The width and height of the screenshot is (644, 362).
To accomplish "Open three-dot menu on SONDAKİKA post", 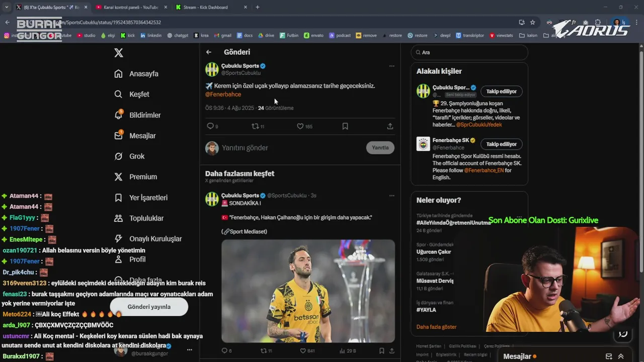I will click(x=391, y=196).
